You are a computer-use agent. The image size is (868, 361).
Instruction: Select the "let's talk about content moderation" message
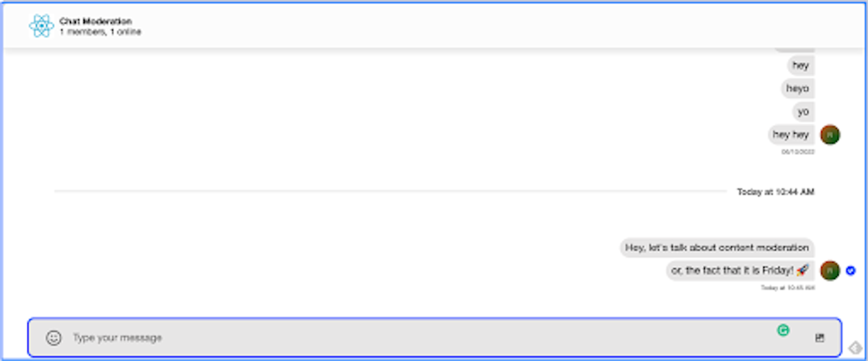tap(717, 248)
